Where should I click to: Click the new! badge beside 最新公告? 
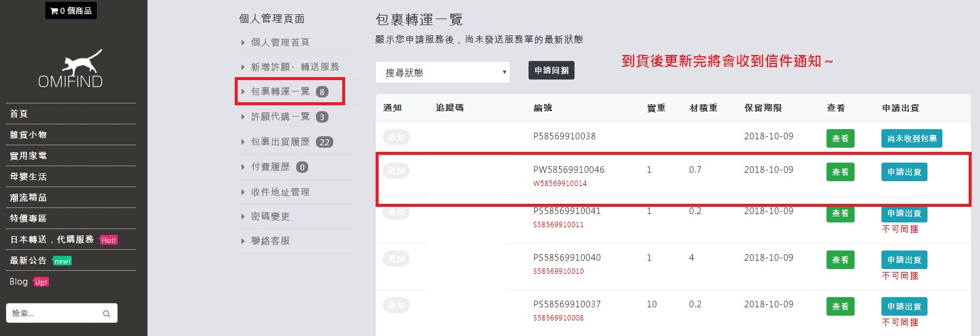62,261
